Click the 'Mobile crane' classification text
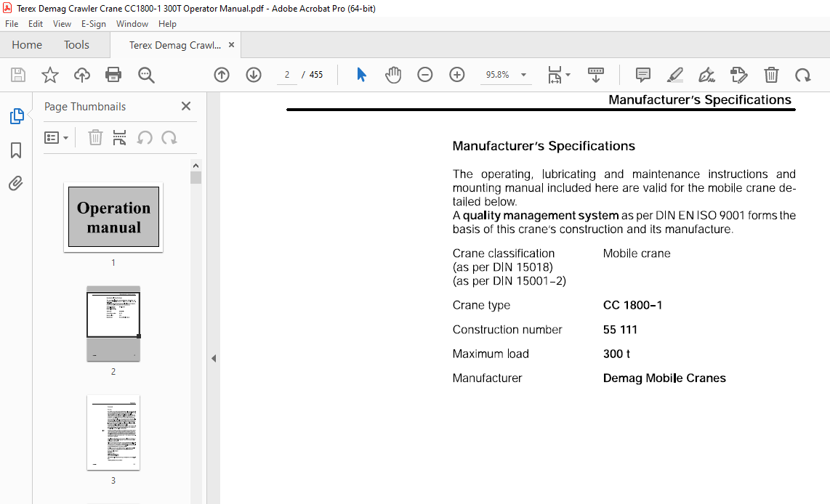 click(637, 253)
